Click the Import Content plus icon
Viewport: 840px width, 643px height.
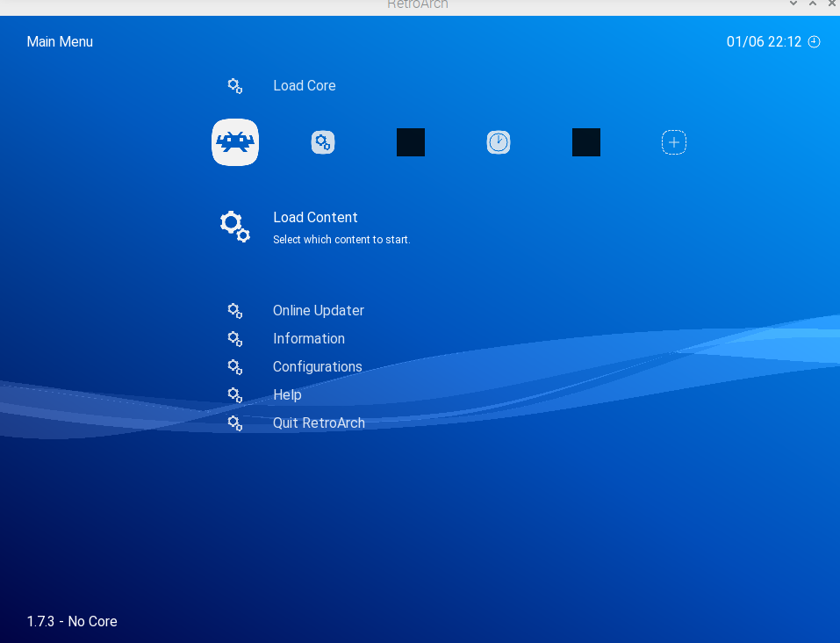(x=673, y=142)
